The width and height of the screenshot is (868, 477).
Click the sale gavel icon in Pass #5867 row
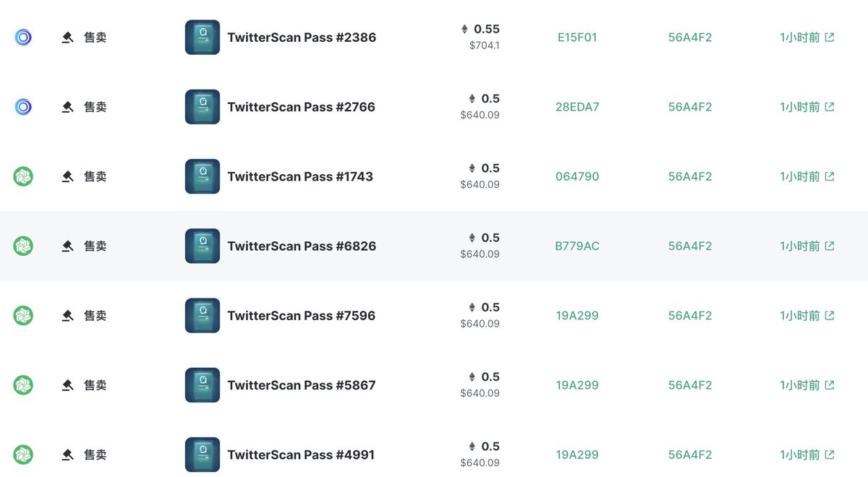coord(68,385)
